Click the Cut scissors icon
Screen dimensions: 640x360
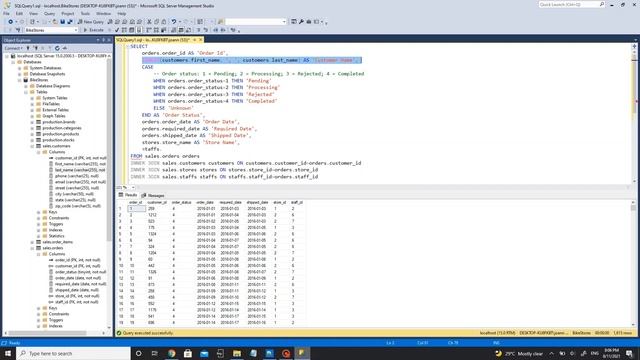tap(149, 22)
